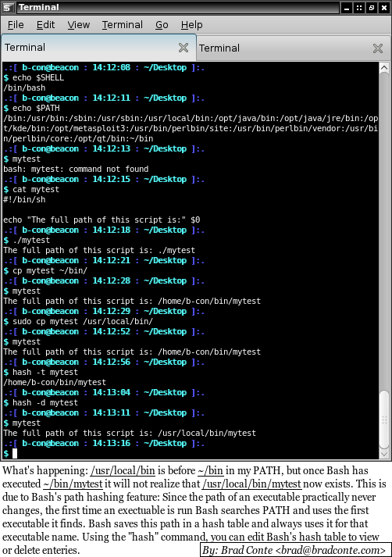Click 'cp mytest ~/bin/' command

50,270
